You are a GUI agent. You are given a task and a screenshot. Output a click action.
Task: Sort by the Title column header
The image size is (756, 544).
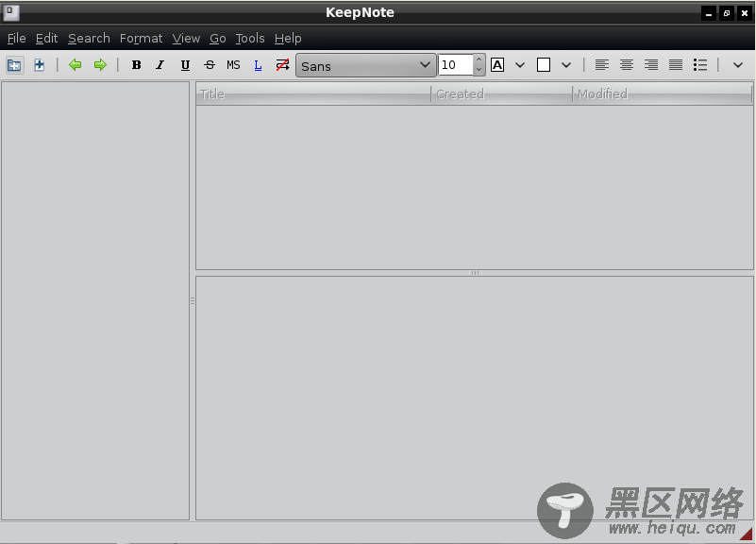click(x=313, y=94)
